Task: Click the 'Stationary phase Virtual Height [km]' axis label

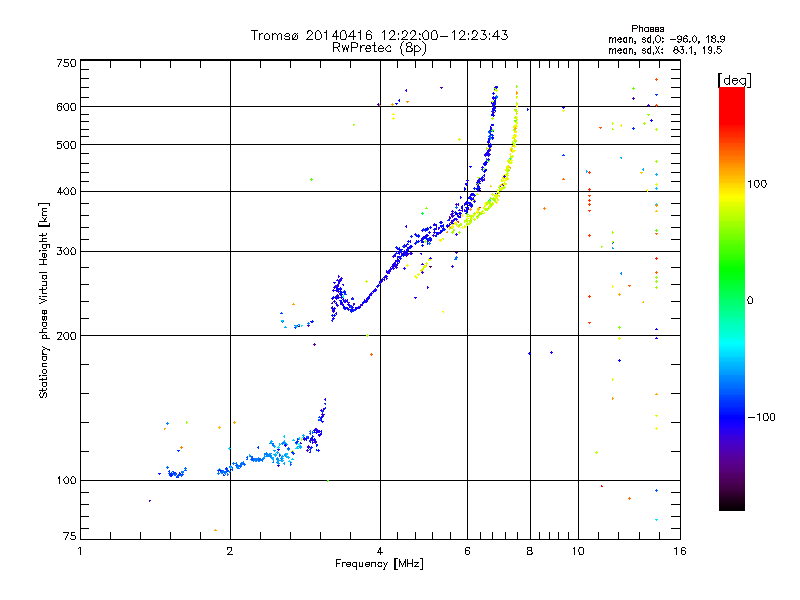Action: (44, 300)
